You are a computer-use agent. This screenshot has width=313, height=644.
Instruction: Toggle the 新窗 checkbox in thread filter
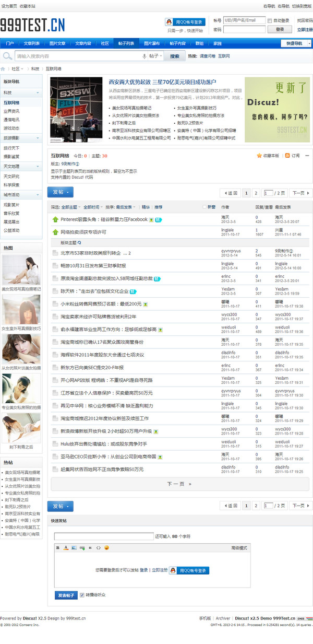(x=204, y=207)
